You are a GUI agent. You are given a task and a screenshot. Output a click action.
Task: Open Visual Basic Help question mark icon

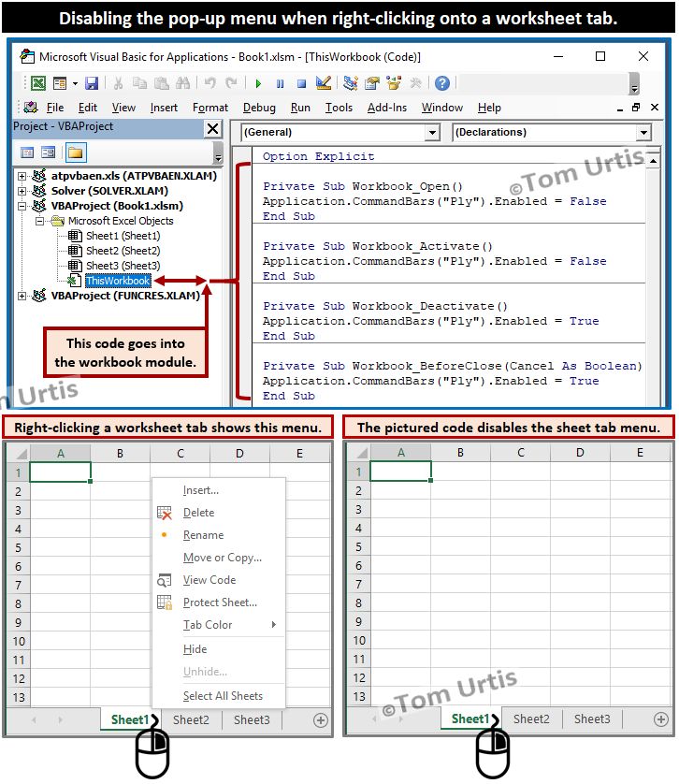click(442, 83)
